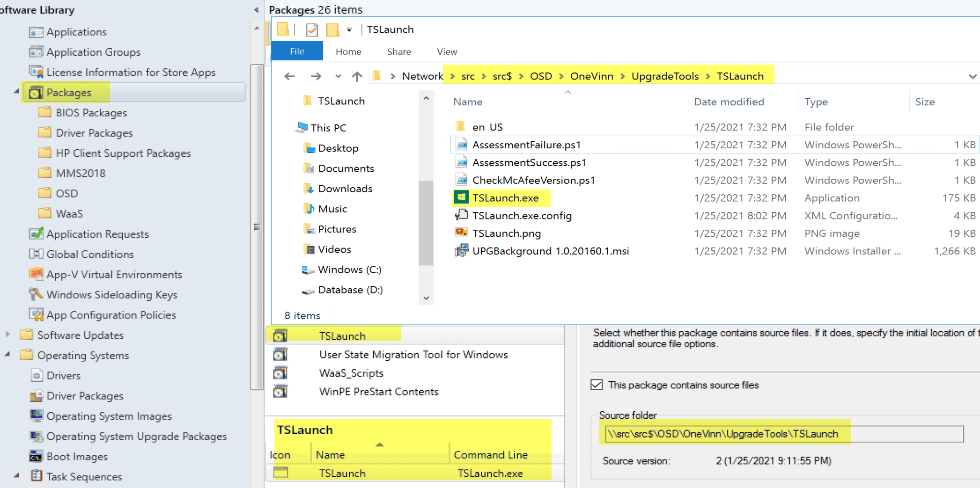Image resolution: width=980 pixels, height=488 pixels.
Task: Click the Properties checkmark in quick access toolbar
Action: [311, 30]
